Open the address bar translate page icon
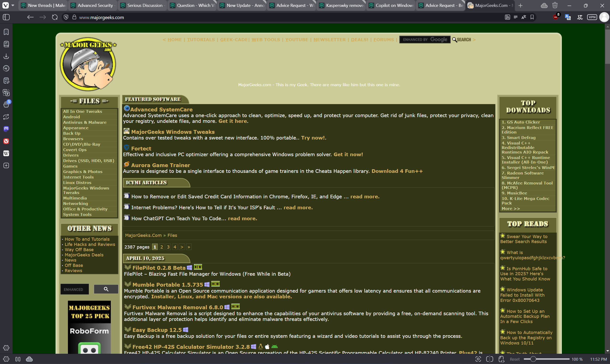The height and width of the screenshot is (364, 610). pyautogui.click(x=524, y=17)
